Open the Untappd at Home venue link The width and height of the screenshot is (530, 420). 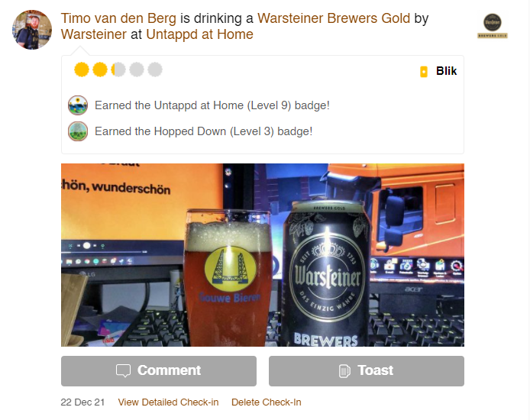[x=200, y=34]
